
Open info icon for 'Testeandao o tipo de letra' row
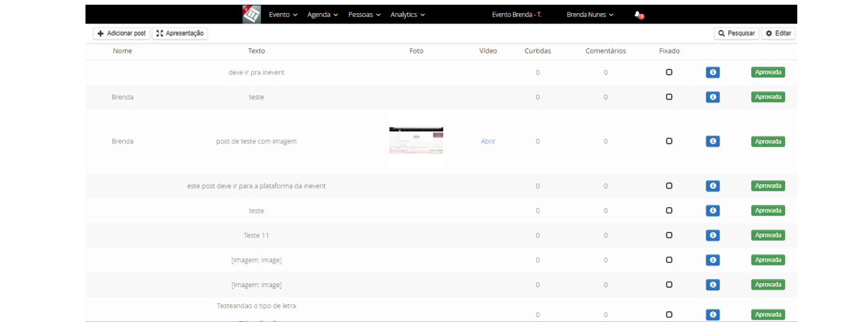tap(713, 315)
